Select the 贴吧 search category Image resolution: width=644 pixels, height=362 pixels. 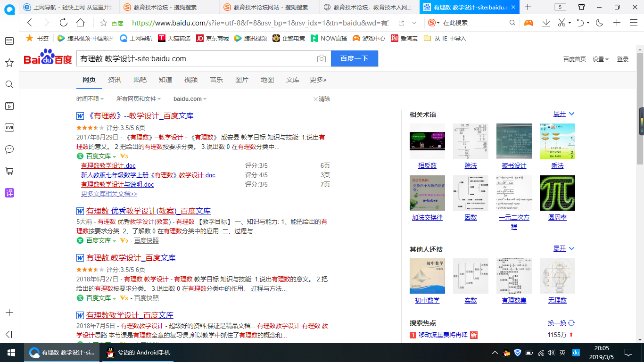click(x=140, y=80)
